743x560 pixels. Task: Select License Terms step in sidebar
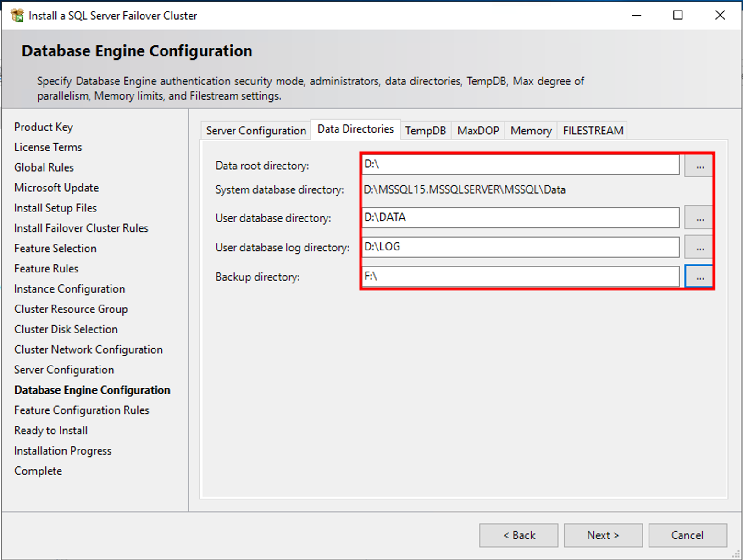[48, 147]
